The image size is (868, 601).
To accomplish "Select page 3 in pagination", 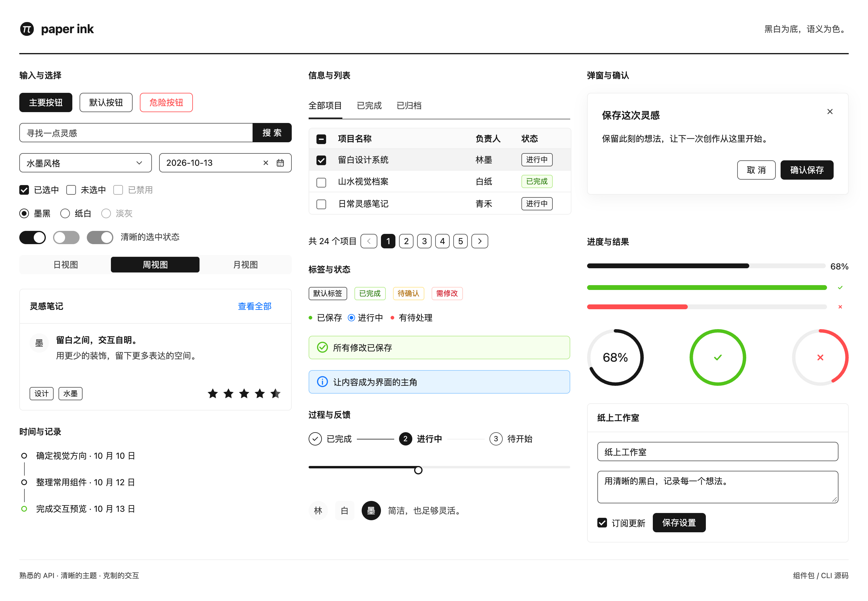I will (x=424, y=241).
